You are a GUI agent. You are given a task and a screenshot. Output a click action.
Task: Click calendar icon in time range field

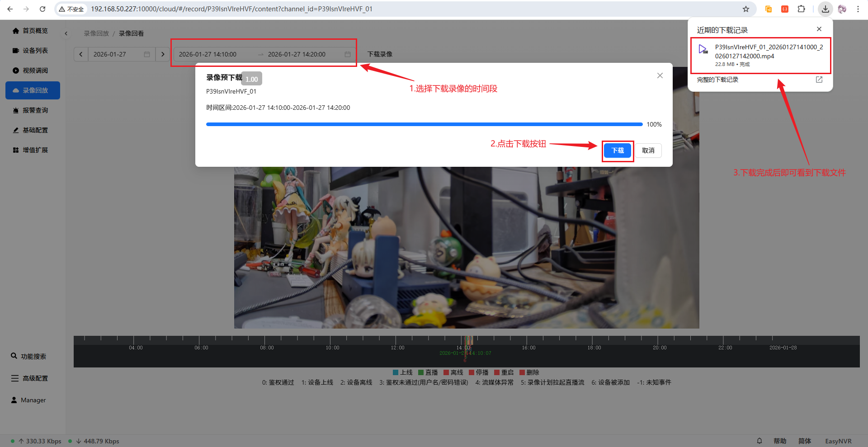click(x=347, y=54)
